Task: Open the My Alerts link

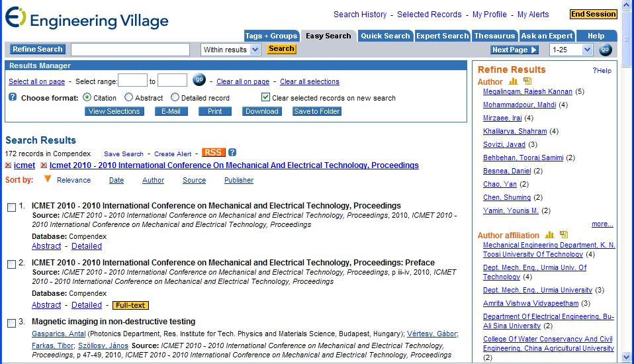Action: coord(533,15)
